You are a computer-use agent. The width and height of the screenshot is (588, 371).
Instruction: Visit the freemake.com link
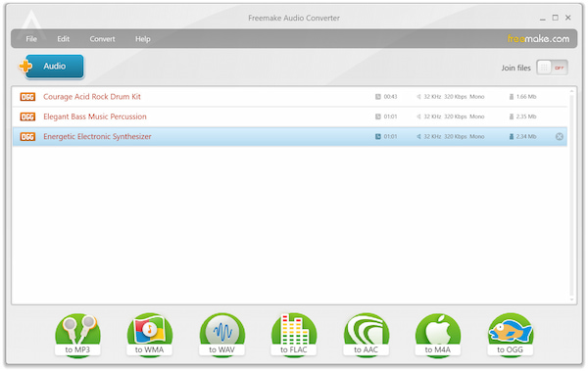(538, 38)
